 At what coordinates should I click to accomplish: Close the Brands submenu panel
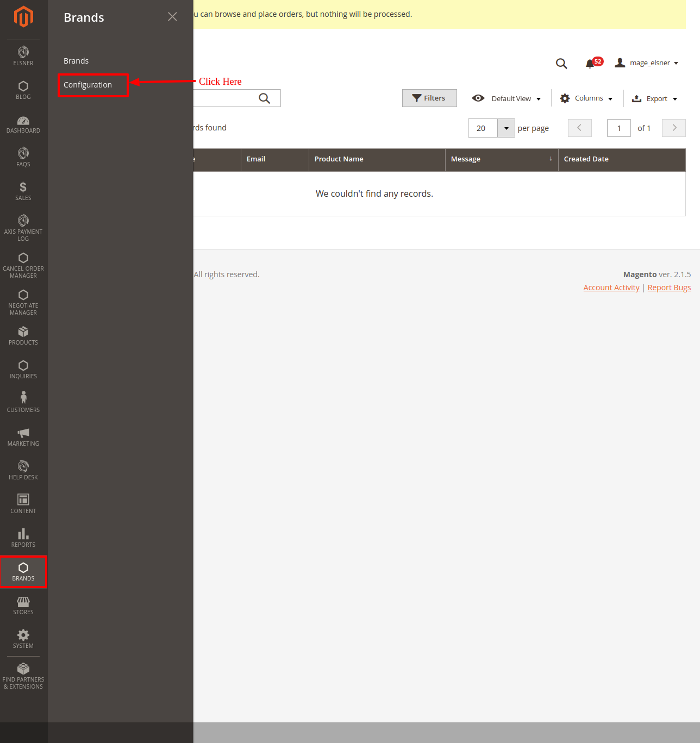click(172, 17)
